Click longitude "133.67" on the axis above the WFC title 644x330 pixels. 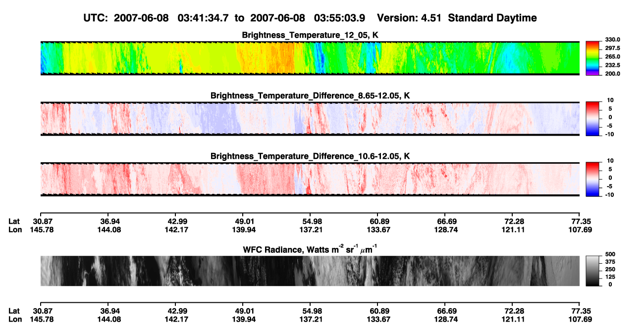[377, 230]
